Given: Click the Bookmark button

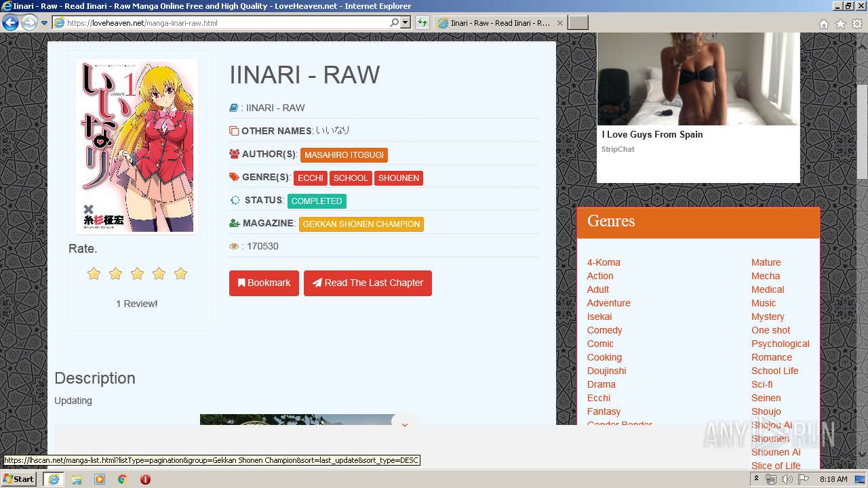Looking at the screenshot, I should point(264,283).
